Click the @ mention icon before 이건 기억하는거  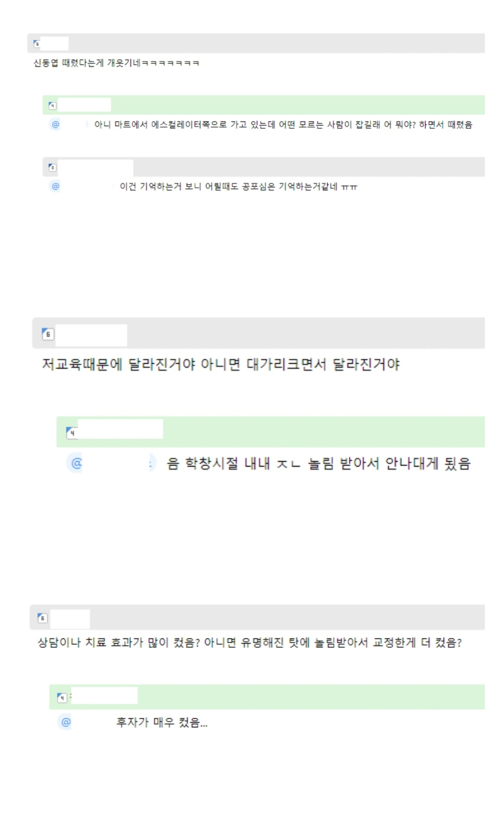click(x=56, y=186)
